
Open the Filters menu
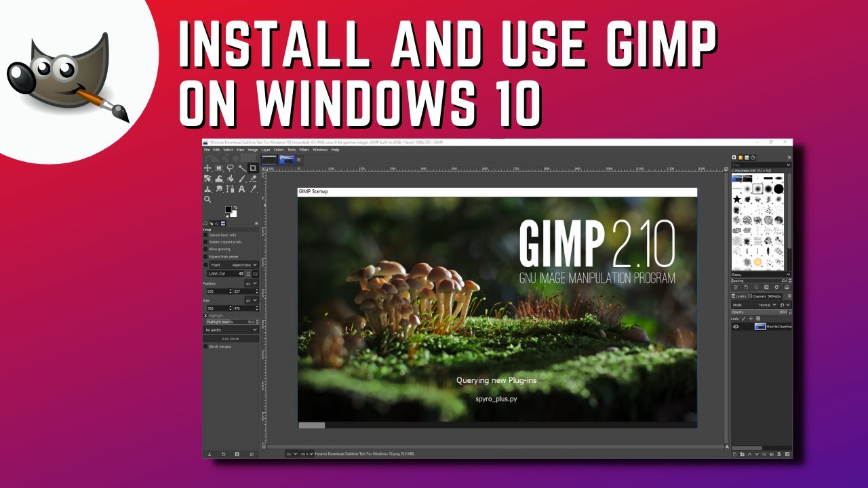[x=304, y=150]
